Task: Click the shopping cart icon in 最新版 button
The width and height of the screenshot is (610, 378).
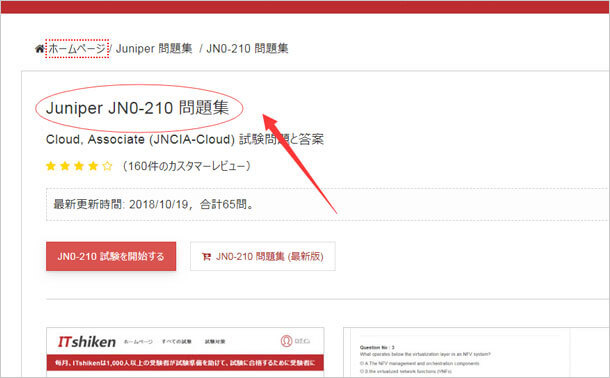Action: (206, 257)
